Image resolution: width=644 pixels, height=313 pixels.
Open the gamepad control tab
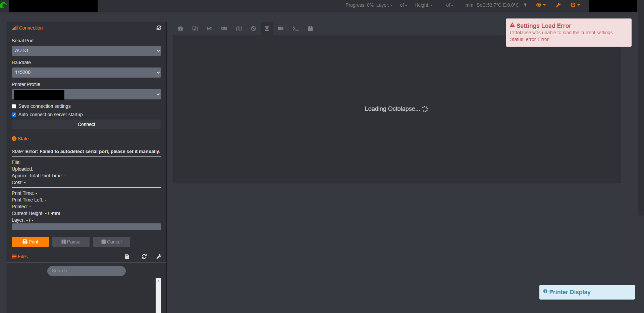tap(224, 29)
